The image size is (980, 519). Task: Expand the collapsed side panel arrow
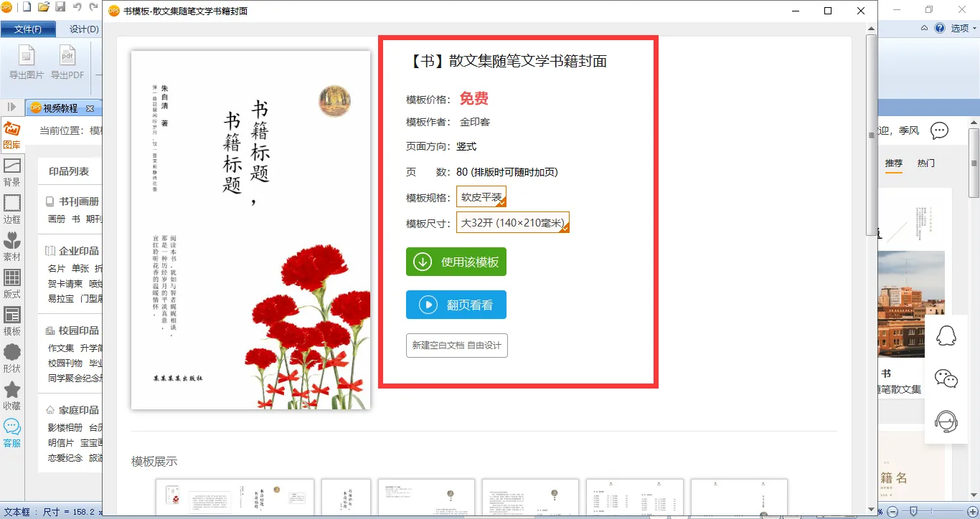11,108
